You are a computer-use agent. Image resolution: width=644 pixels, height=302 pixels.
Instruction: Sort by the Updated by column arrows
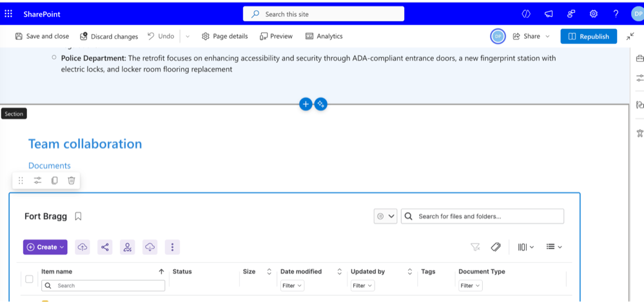(x=410, y=272)
